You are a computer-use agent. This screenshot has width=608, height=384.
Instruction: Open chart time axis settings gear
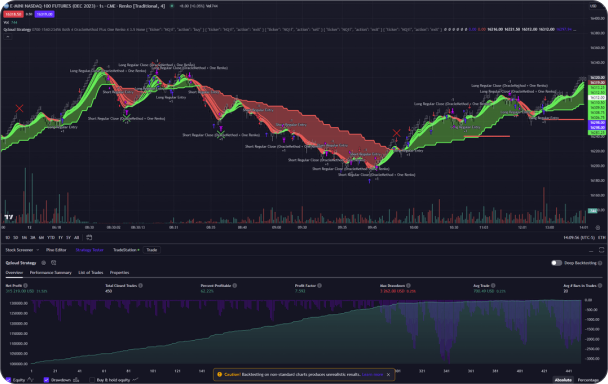(x=598, y=228)
